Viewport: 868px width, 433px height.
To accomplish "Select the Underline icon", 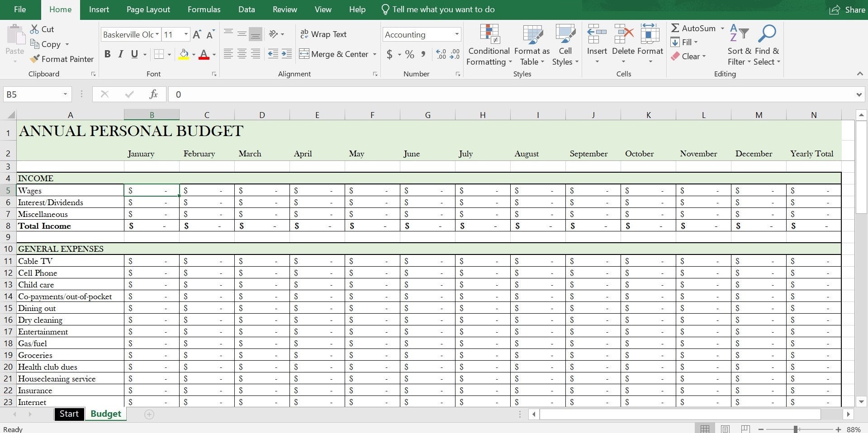I will pyautogui.click(x=133, y=54).
